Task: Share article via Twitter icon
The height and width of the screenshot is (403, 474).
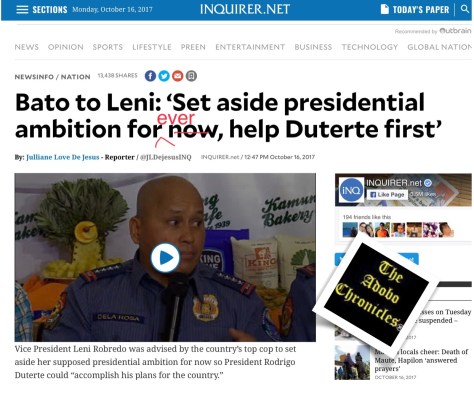Action: point(164,76)
